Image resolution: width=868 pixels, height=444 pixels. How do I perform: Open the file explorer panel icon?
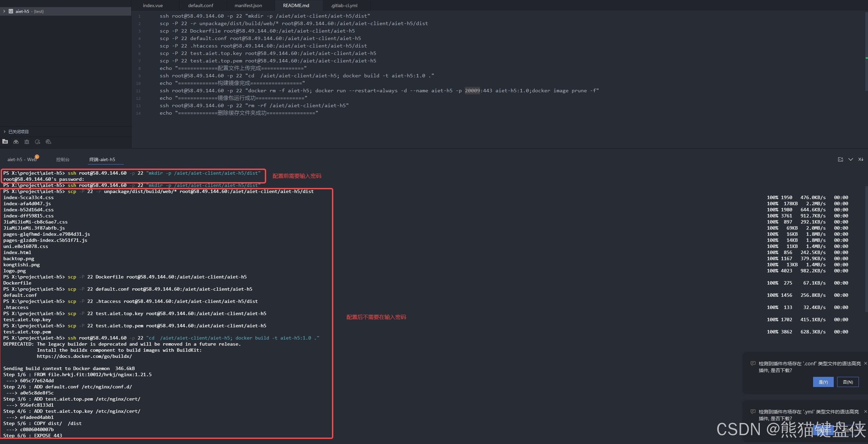5,141
